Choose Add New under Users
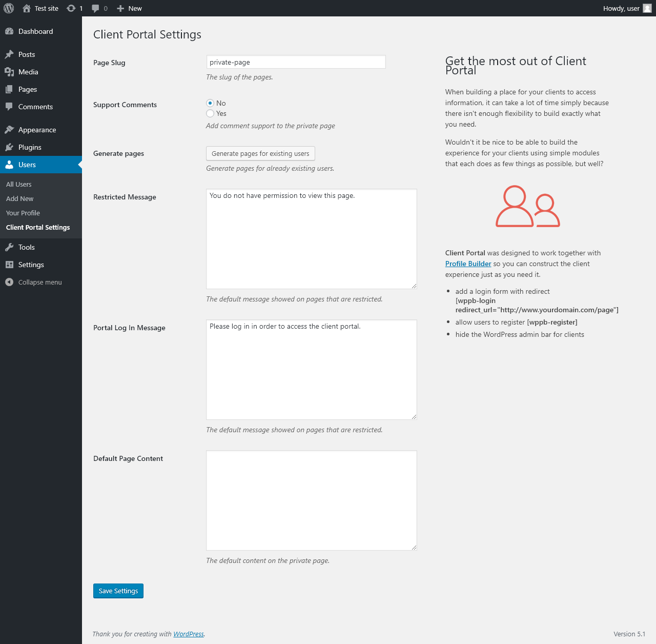This screenshot has height=644, width=656. 20,198
